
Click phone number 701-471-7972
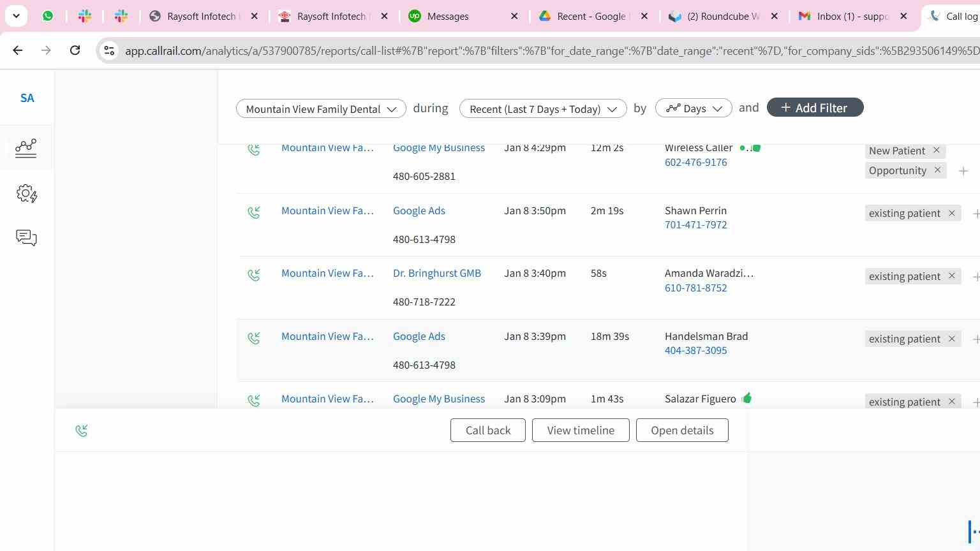coord(696,224)
